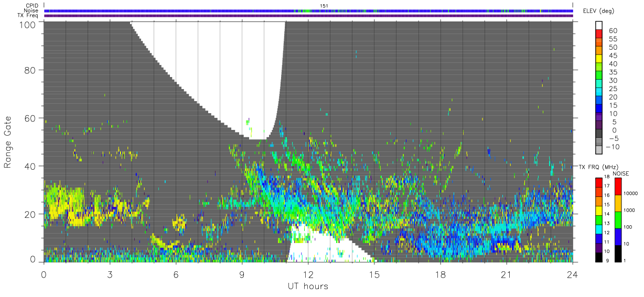The height and width of the screenshot is (297, 644).
Task: Pick the yellow 40–45 segment of ELEV colorbar
Action: [x=599, y=59]
